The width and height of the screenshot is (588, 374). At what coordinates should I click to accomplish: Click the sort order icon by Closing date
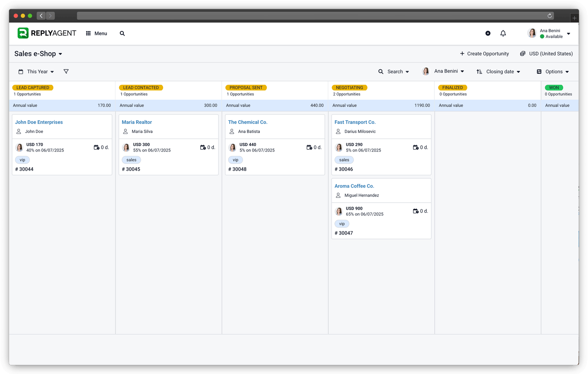[x=479, y=72]
